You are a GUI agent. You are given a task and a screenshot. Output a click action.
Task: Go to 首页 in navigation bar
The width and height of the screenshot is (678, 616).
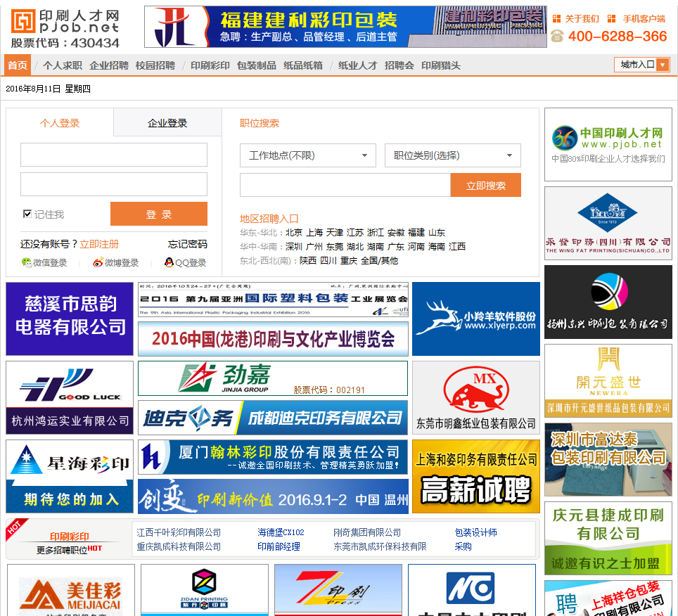pyautogui.click(x=18, y=65)
